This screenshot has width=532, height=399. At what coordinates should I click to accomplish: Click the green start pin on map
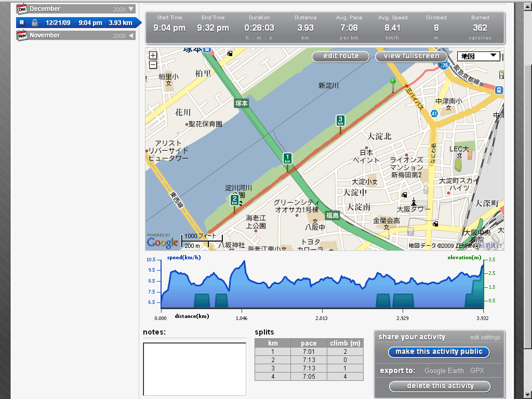pos(393,85)
